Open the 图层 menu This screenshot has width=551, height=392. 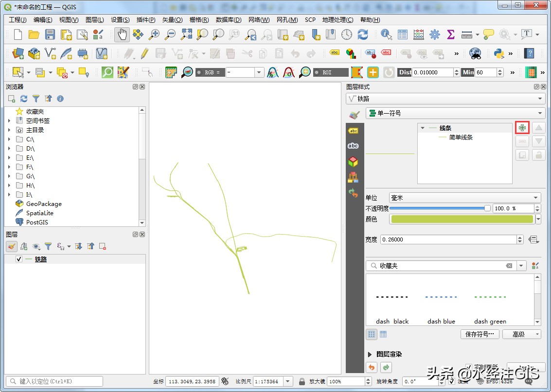click(94, 20)
